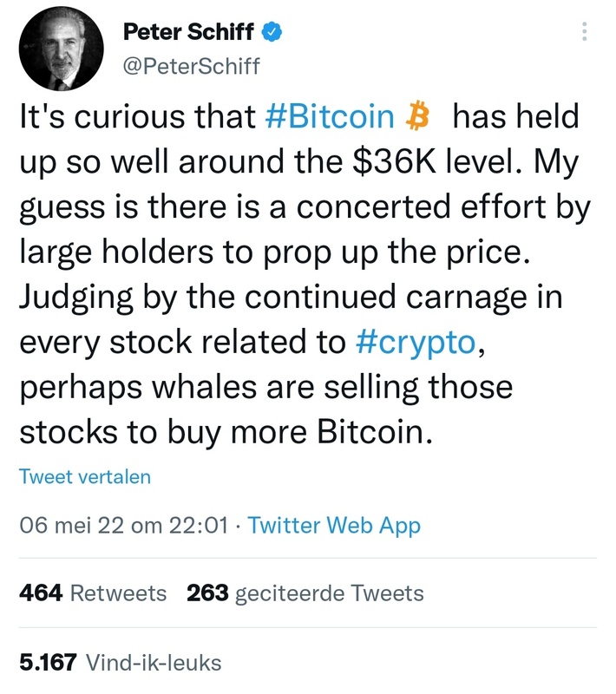Click the blue verified badge icon

click(272, 33)
